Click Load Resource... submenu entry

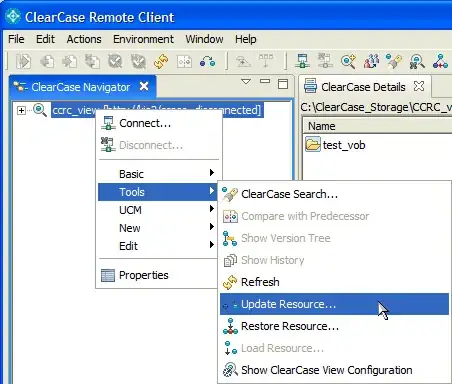(334, 348)
